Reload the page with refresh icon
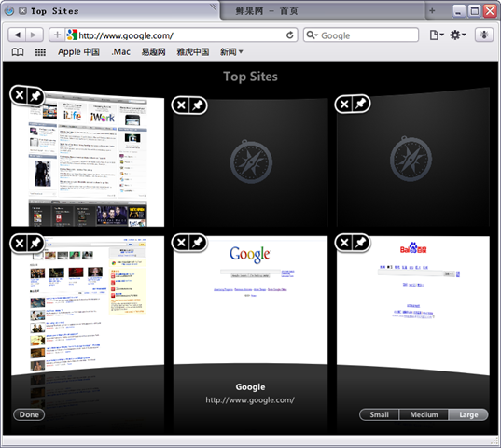The width and height of the screenshot is (501, 448). click(290, 35)
